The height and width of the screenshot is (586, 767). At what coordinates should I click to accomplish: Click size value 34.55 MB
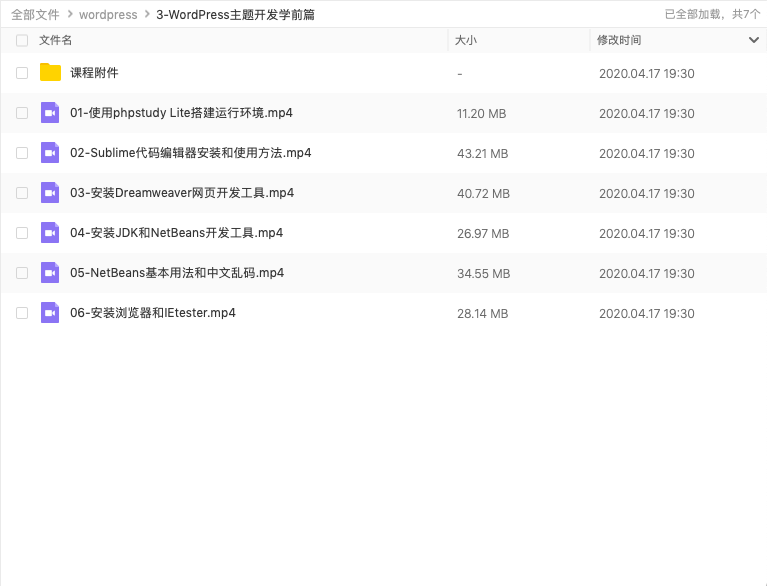pyautogui.click(x=483, y=273)
